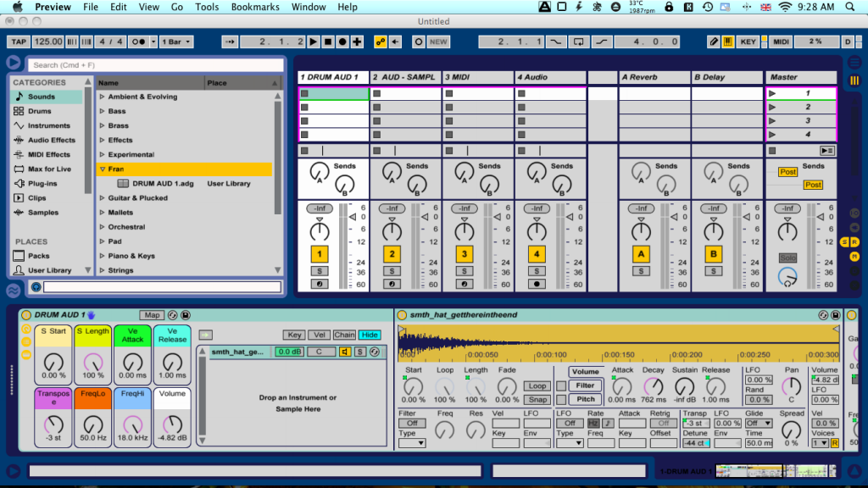Open the Simpler filter Type dropdown

click(x=412, y=442)
